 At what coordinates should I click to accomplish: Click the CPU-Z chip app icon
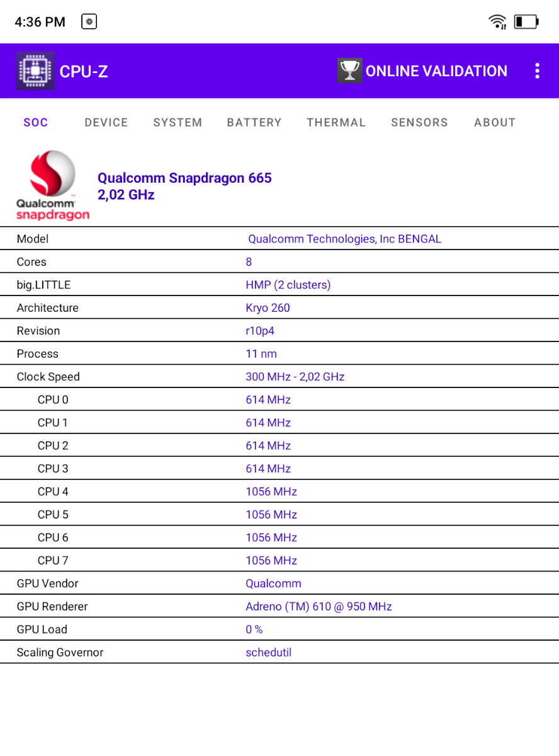coord(35,71)
